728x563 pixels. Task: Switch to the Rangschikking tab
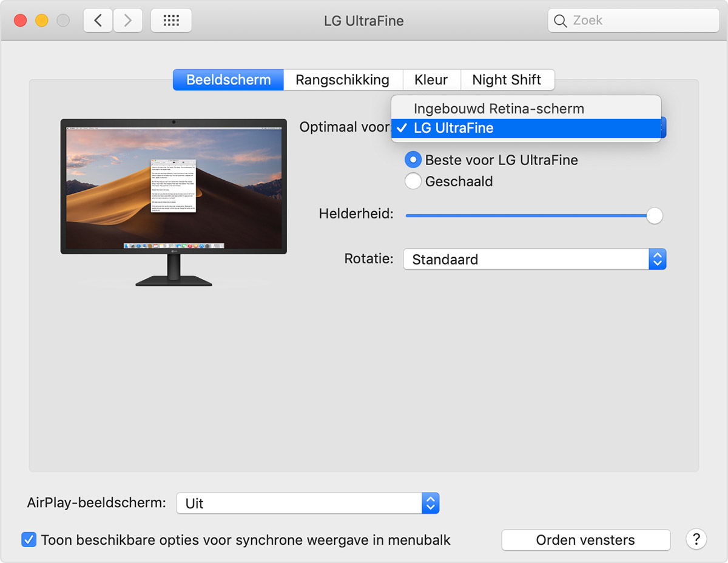(x=342, y=80)
